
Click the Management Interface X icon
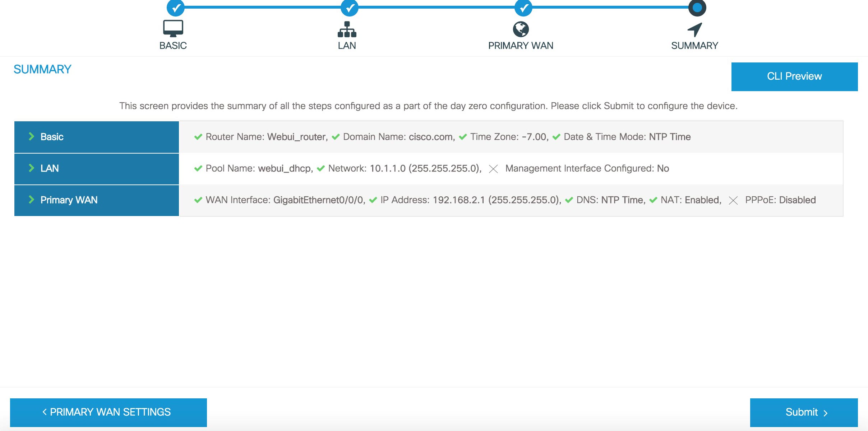point(493,169)
